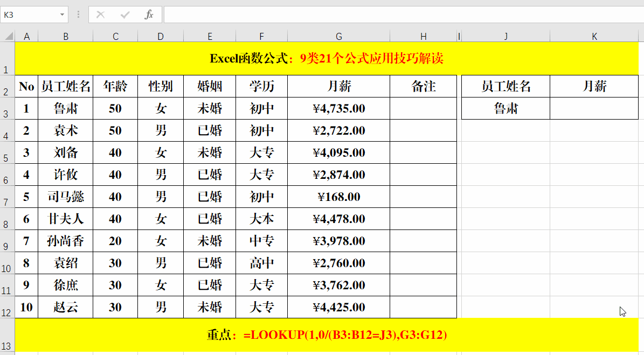Click the cell containing 鲁肃 under 员工姓名 lookup table
The image size is (644, 355).
pos(505,108)
